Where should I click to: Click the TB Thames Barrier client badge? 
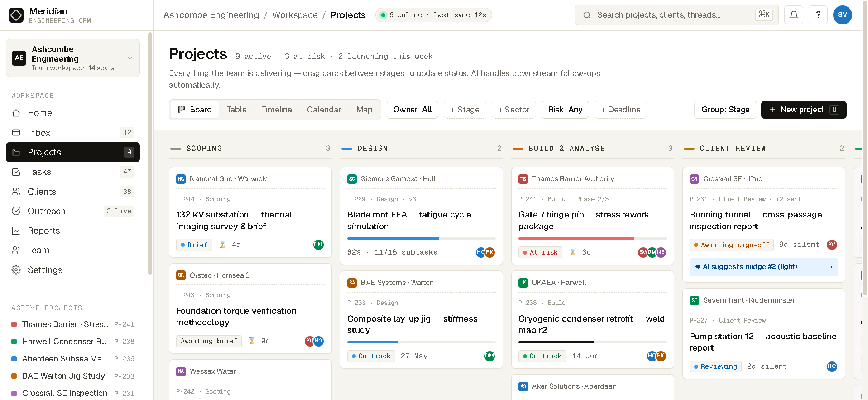[523, 179]
